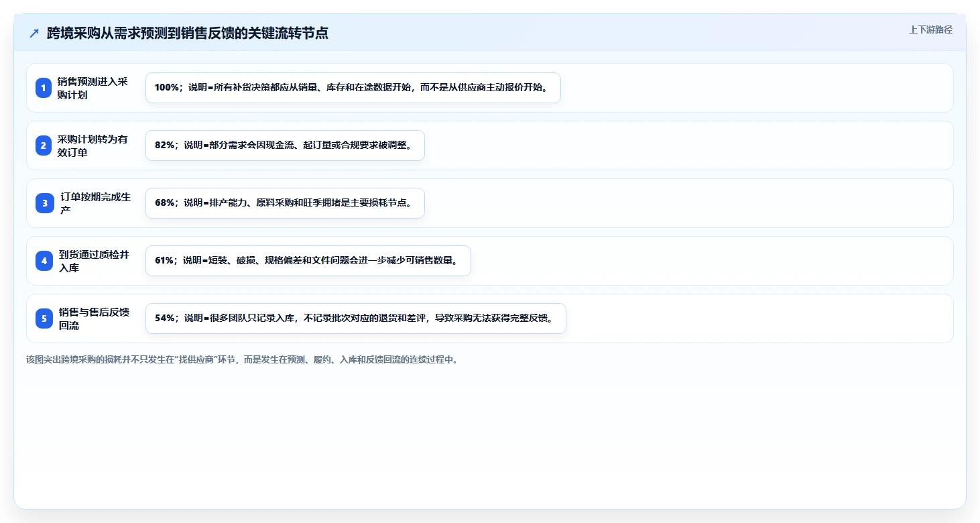Click the 54% description box

coord(356,318)
